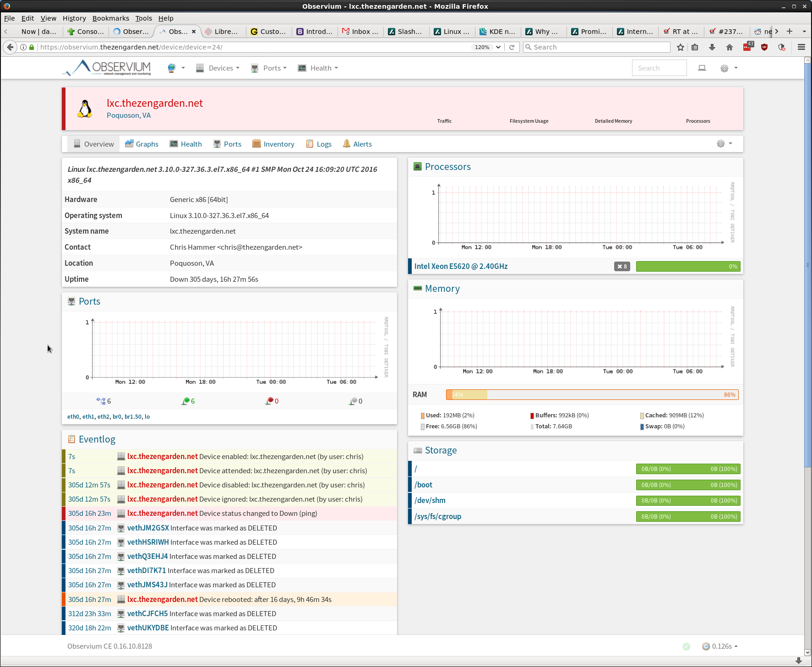The image size is (812, 667).
Task: Click the uBlock shield extension icon
Action: 764,47
